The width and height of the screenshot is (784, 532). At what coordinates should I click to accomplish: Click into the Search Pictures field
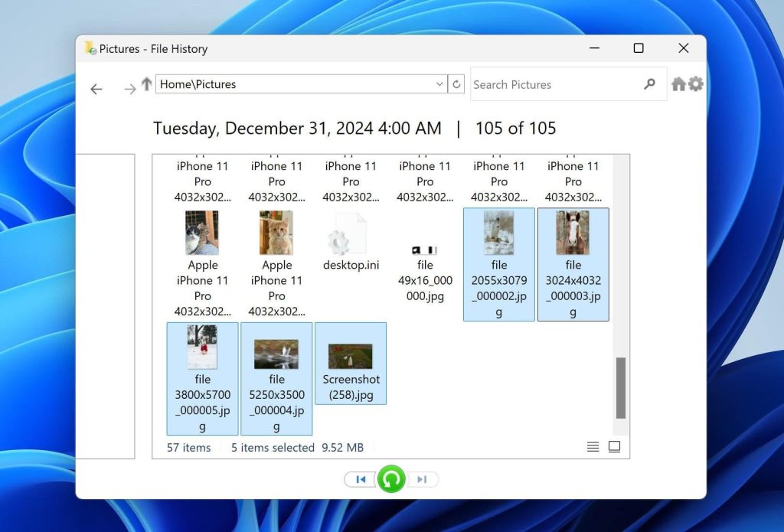(x=551, y=84)
